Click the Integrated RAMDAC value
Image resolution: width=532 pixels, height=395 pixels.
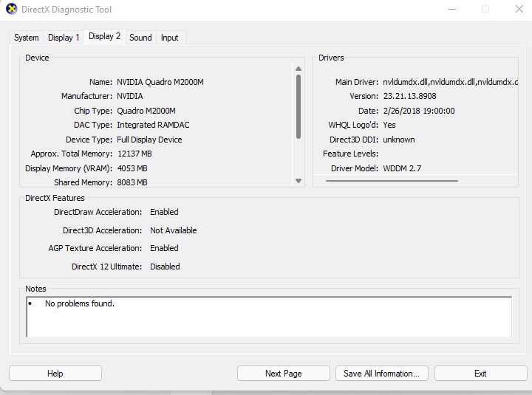click(x=153, y=125)
